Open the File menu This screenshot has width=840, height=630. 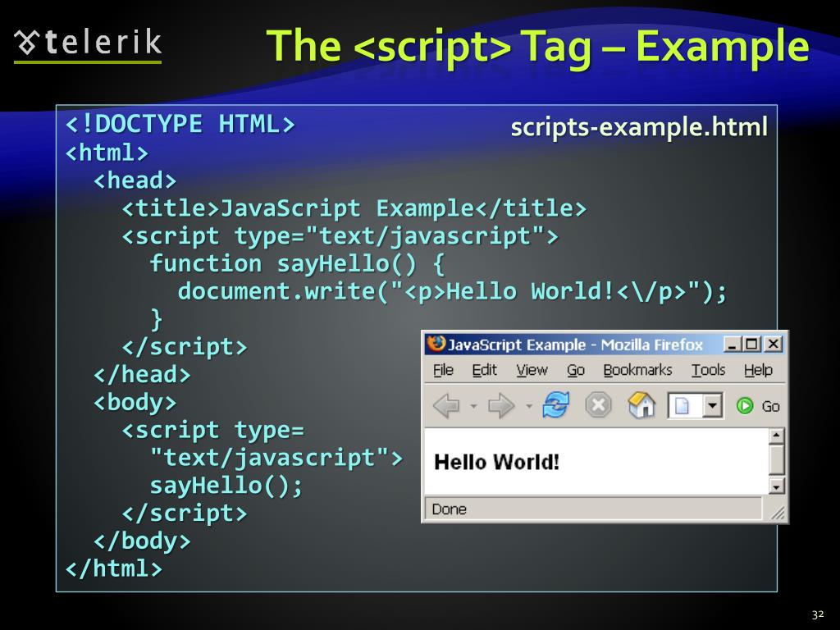(443, 370)
